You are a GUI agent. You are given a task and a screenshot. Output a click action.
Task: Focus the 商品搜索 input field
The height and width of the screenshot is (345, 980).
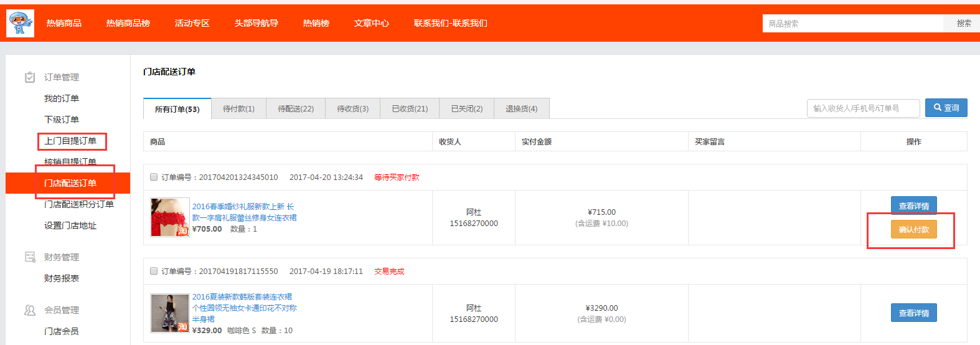pos(852,24)
